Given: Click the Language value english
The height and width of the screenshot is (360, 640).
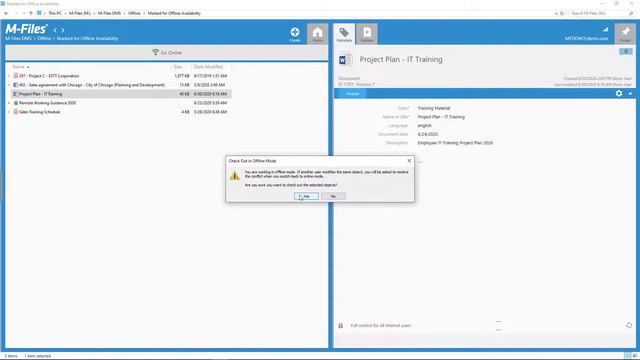Looking at the screenshot, I should (424, 126).
